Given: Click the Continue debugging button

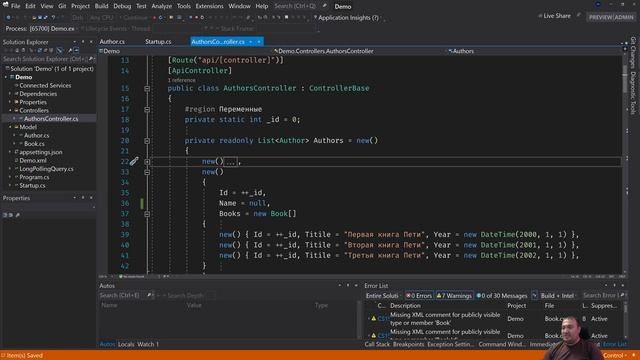Looking at the screenshot, I should [133, 18].
